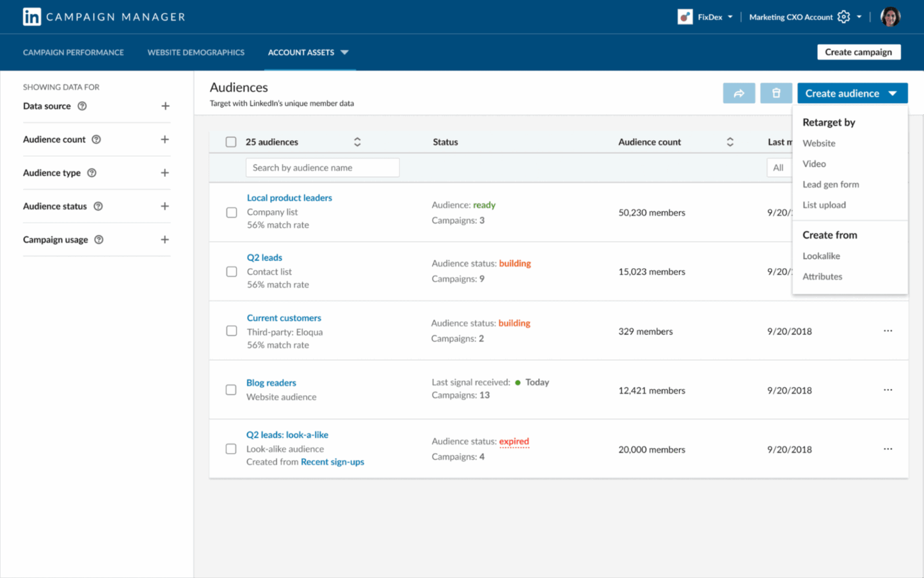Click the share audience icon
924x578 pixels.
tap(739, 92)
